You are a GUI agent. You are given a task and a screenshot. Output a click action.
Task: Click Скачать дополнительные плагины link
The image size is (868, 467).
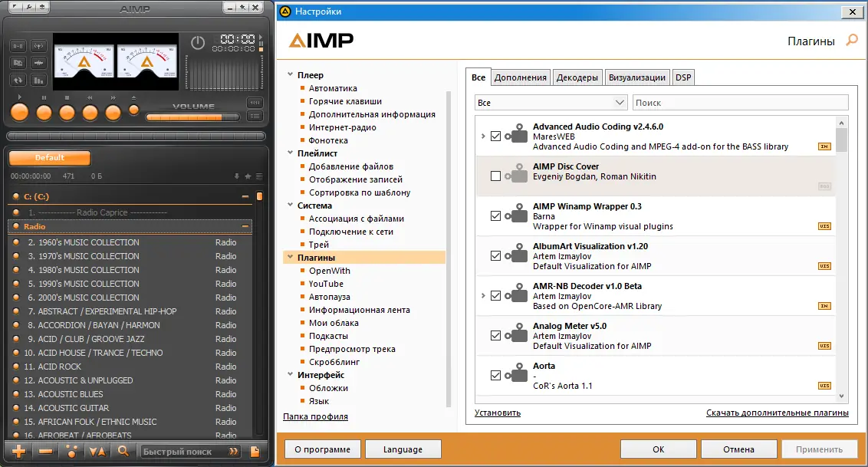778,413
